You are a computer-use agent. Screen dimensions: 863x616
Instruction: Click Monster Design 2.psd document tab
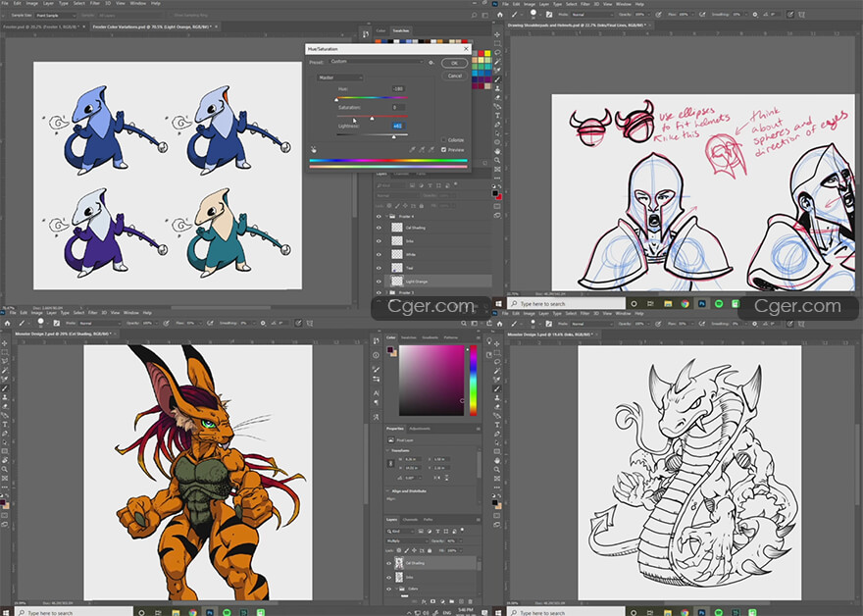pos(64,334)
